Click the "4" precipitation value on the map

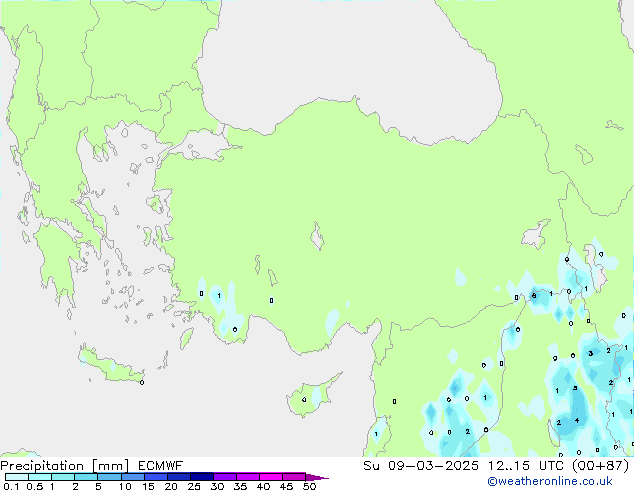(577, 420)
